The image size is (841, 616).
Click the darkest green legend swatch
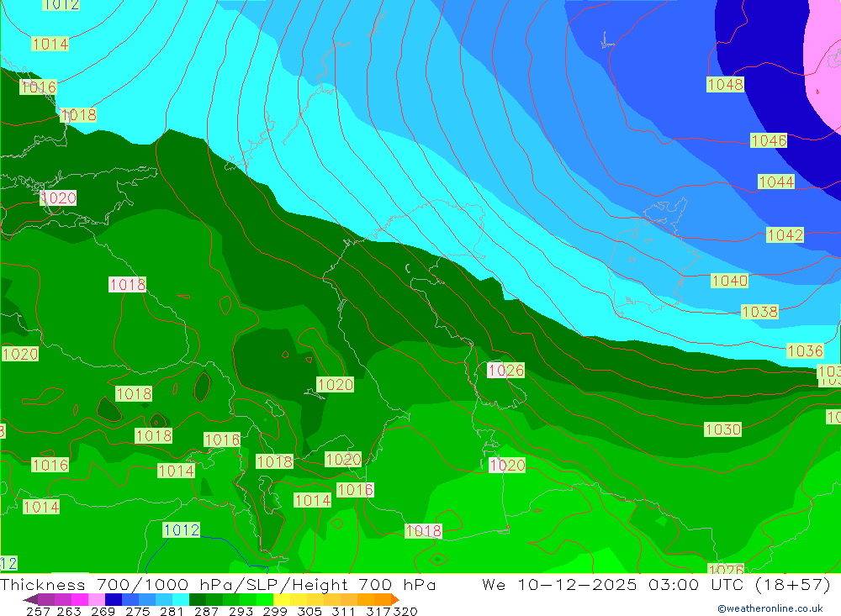[198, 599]
